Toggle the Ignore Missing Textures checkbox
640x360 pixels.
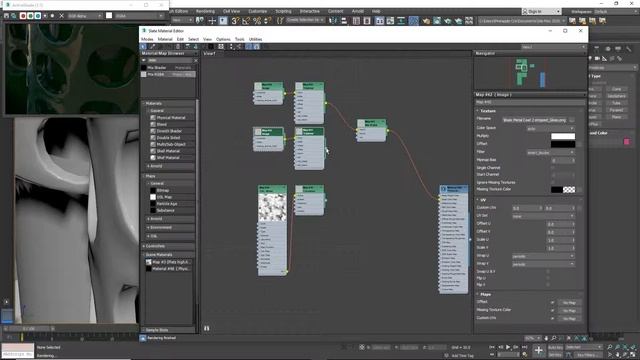click(x=553, y=182)
